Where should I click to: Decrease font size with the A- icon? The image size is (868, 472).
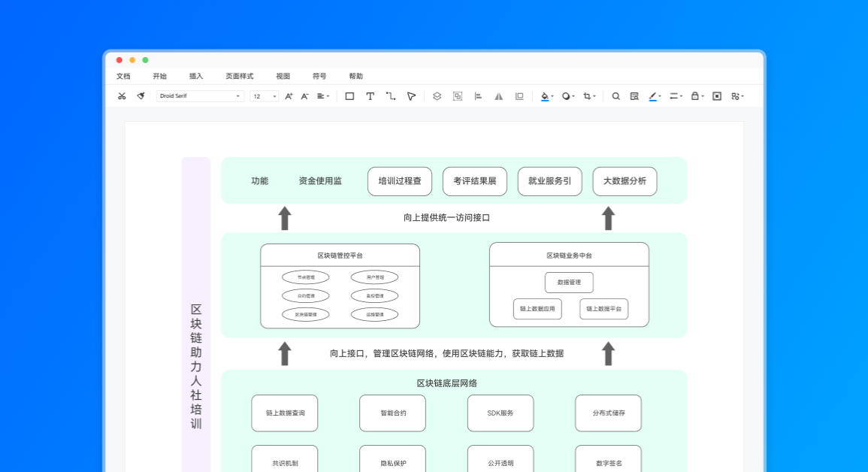tap(304, 96)
